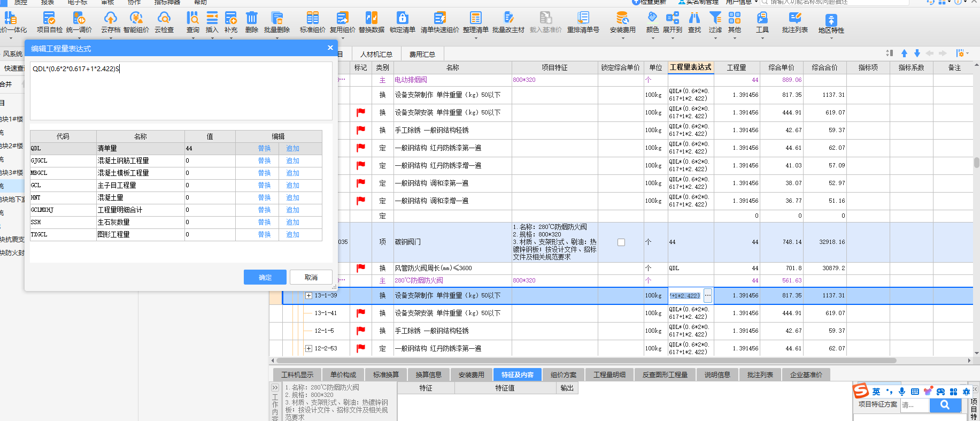Open the 整理清单 dropdown arrow
The height and width of the screenshot is (421, 980).
point(475,38)
